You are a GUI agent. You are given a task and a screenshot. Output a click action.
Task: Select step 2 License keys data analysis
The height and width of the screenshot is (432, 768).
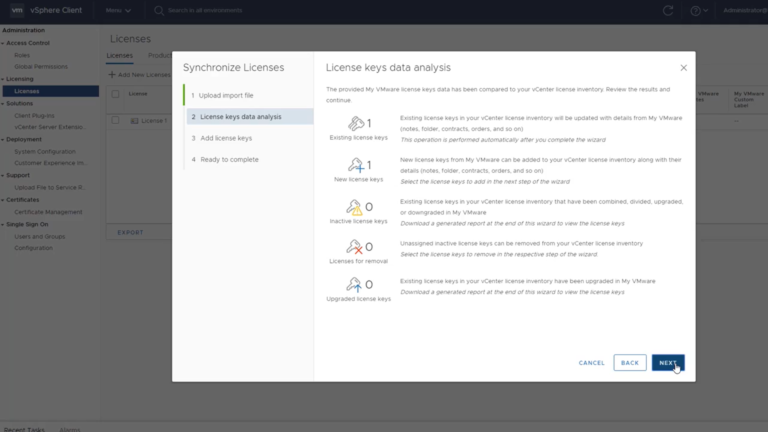tap(250, 117)
